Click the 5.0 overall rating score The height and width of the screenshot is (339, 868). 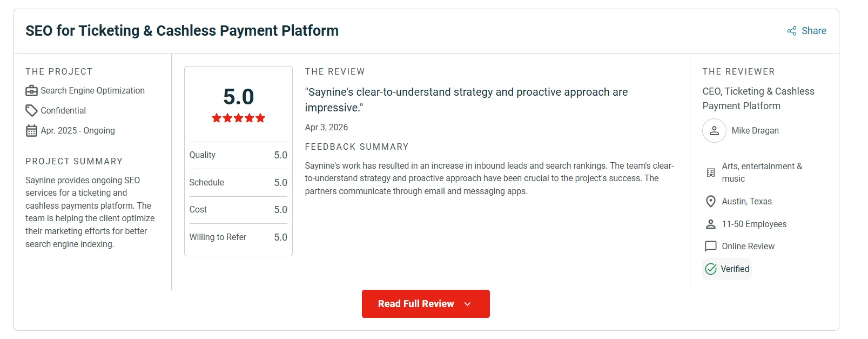pos(238,97)
